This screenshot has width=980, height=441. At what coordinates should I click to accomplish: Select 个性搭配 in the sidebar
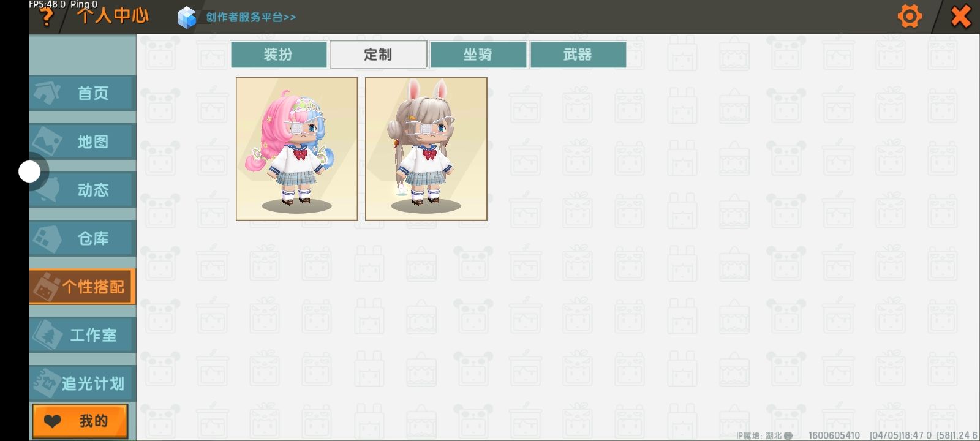point(83,287)
